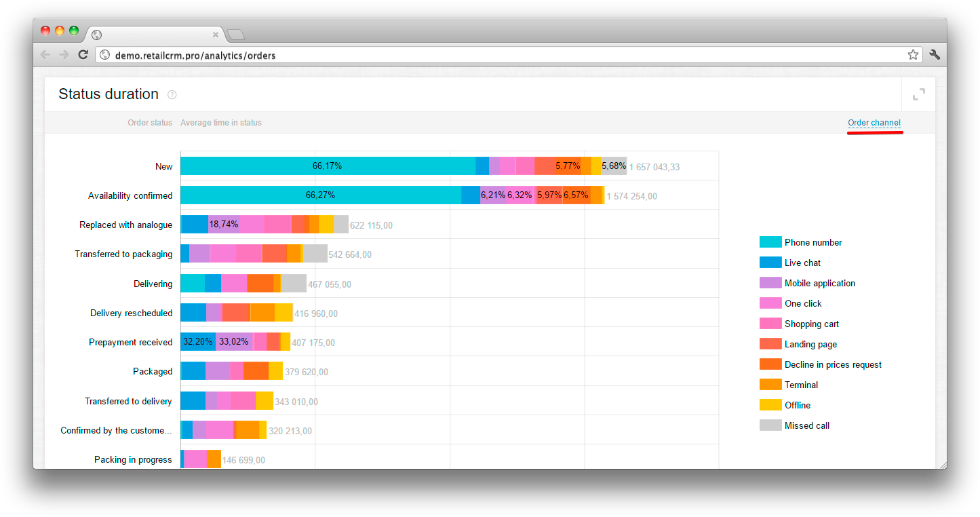Click the Terminal legend swatch
The height and width of the screenshot is (517, 980).
click(770, 385)
